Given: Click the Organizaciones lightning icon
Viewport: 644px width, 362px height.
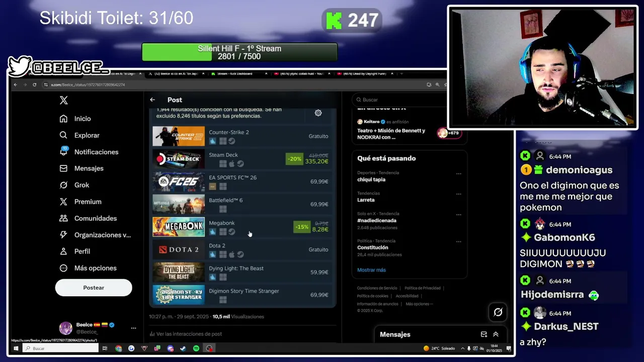Looking at the screenshot, I should 63,235.
